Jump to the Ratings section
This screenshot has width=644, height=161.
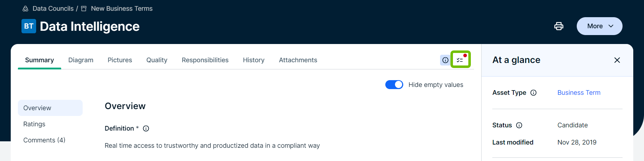click(34, 124)
